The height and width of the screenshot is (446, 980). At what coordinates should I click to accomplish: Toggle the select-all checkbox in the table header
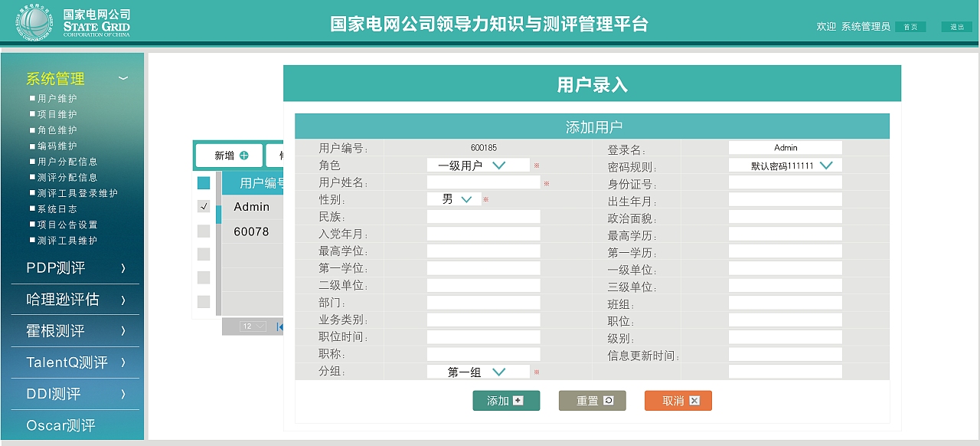[x=203, y=183]
